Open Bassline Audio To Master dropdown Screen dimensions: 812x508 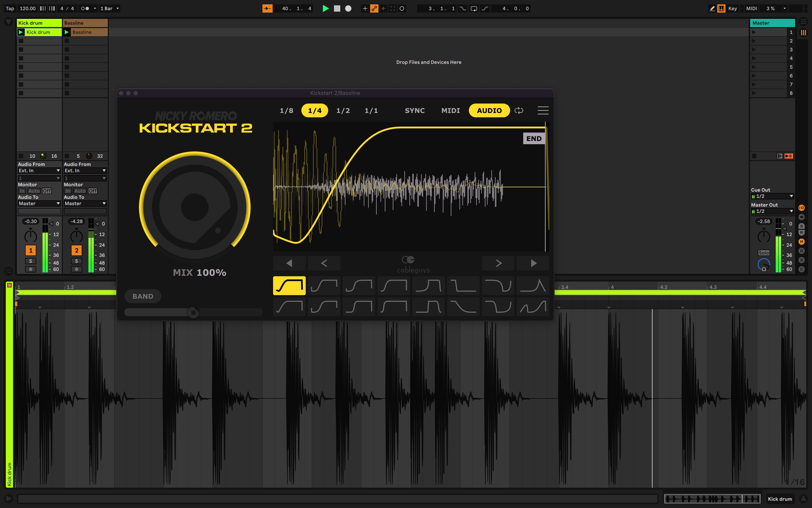coord(85,204)
